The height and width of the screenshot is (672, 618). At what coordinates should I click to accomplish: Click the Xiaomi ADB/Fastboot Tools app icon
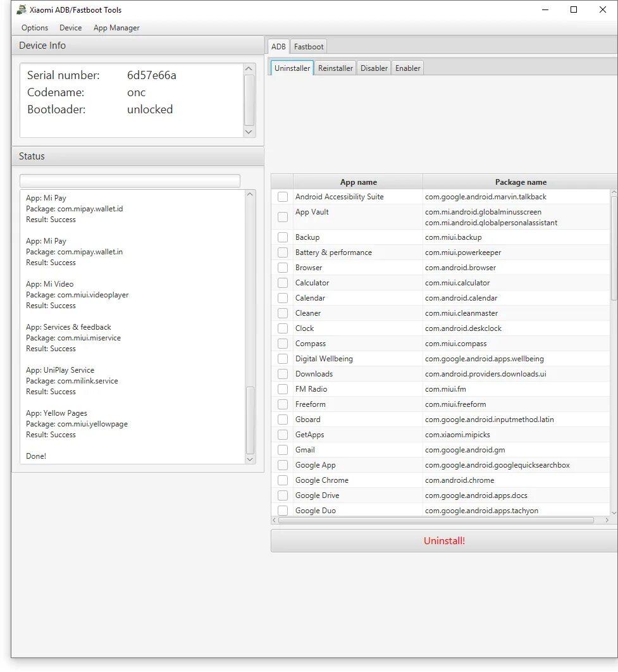pyautogui.click(x=22, y=9)
